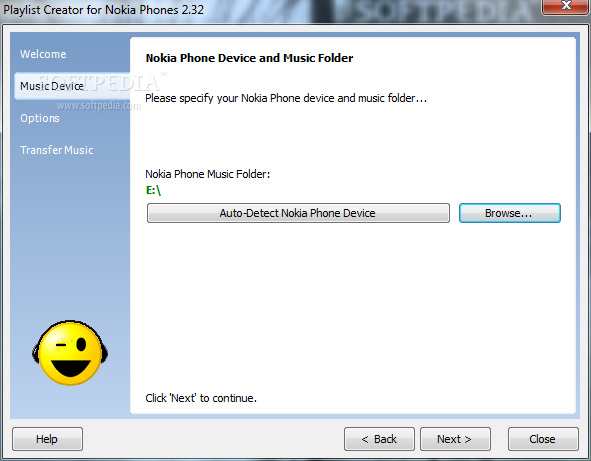
Task: Click the Close button at bottom
Action: pos(543,439)
